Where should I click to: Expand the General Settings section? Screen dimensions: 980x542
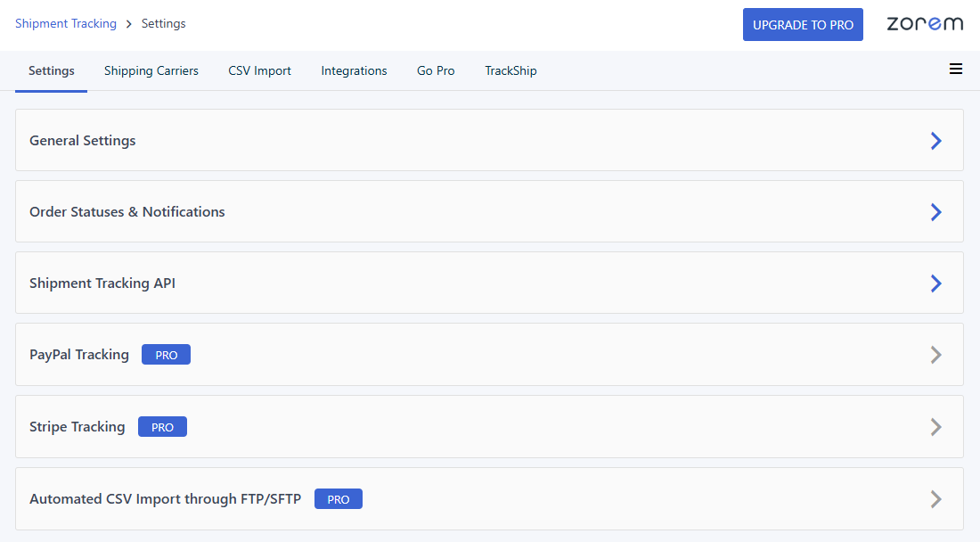click(82, 140)
